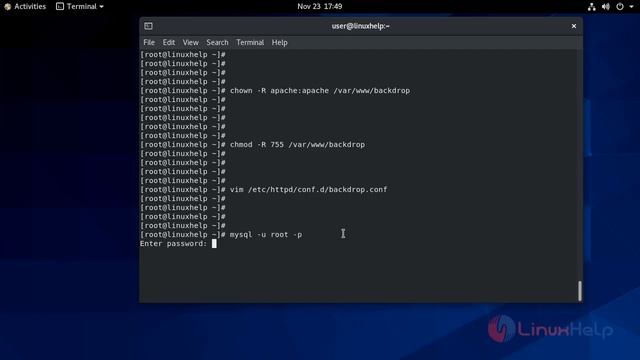The image size is (640, 360).
Task: Open the File menu
Action: pyautogui.click(x=149, y=42)
